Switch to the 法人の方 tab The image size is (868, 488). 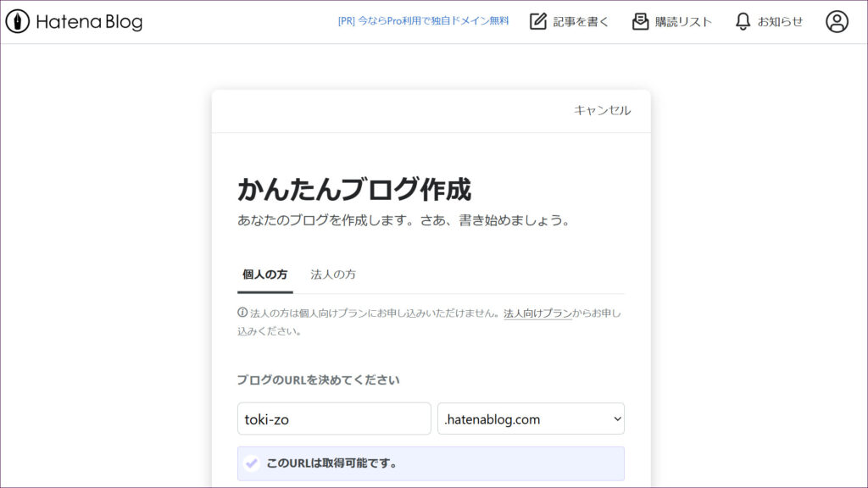coord(333,274)
